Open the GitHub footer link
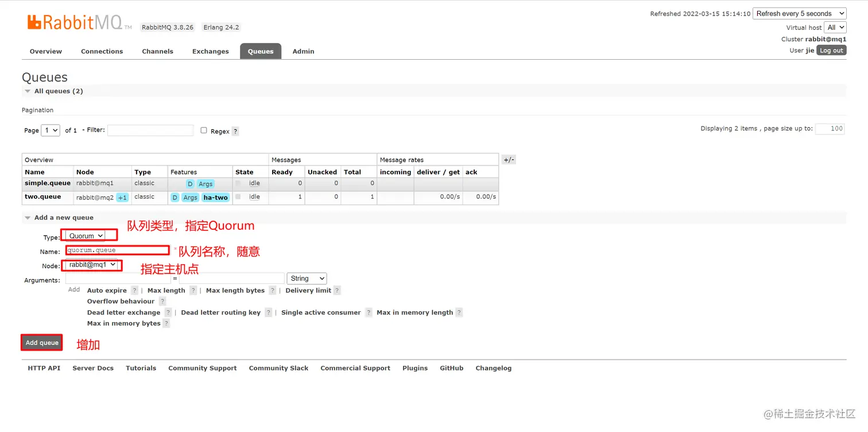 point(452,368)
